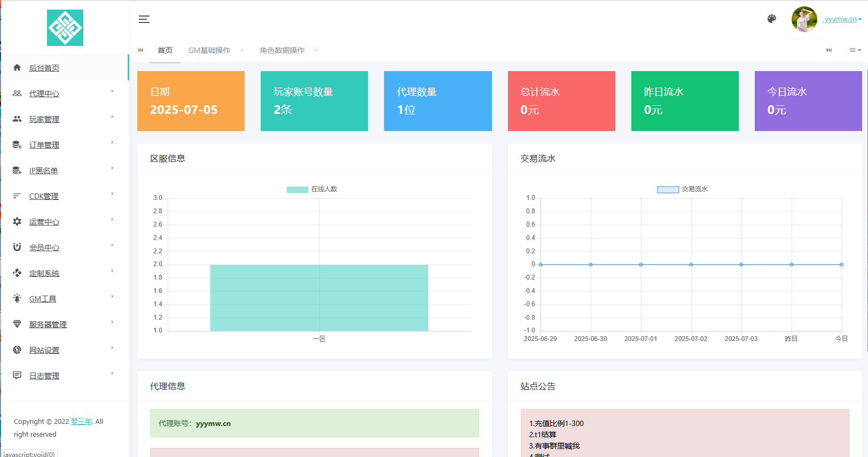Image resolution: width=868 pixels, height=457 pixels.
Task: Open the yyymw.cn user dropdown
Action: click(x=842, y=19)
